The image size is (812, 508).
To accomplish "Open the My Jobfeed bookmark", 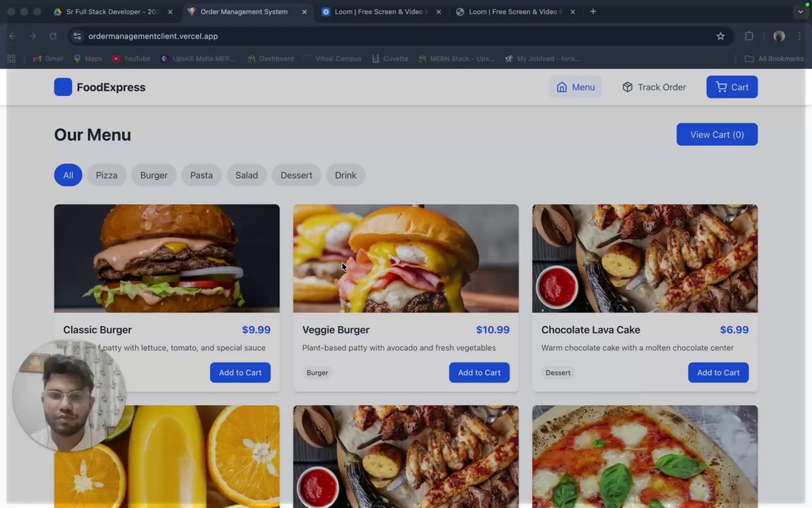I will click(x=542, y=59).
